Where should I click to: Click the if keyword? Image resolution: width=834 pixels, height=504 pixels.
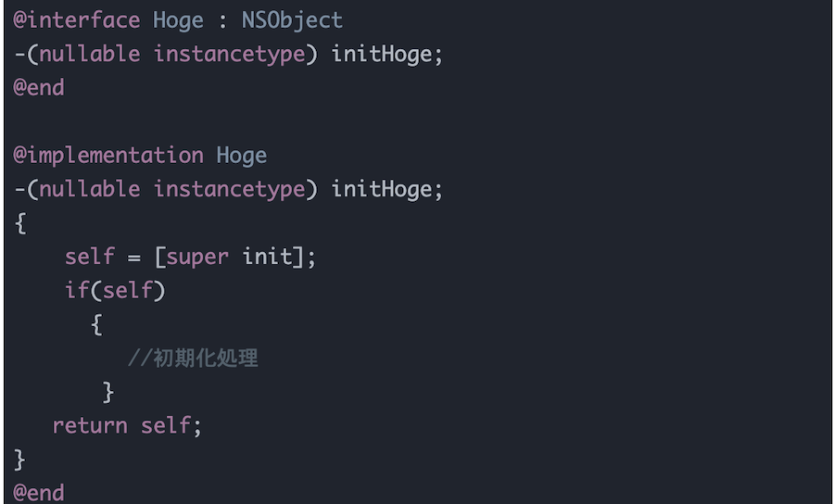[77, 291]
